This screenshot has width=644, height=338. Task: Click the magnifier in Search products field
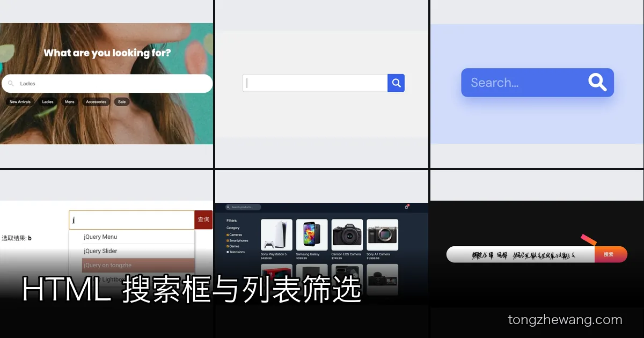(229, 207)
